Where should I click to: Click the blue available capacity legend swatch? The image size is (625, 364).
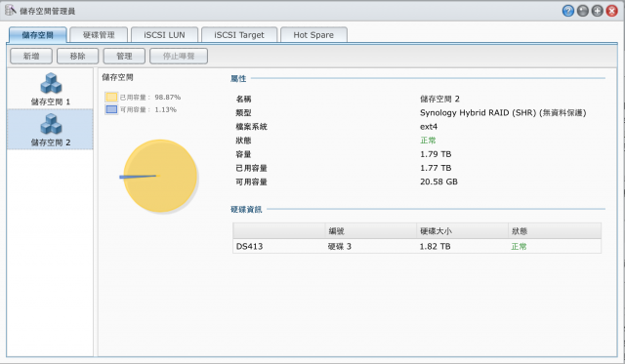[111, 109]
